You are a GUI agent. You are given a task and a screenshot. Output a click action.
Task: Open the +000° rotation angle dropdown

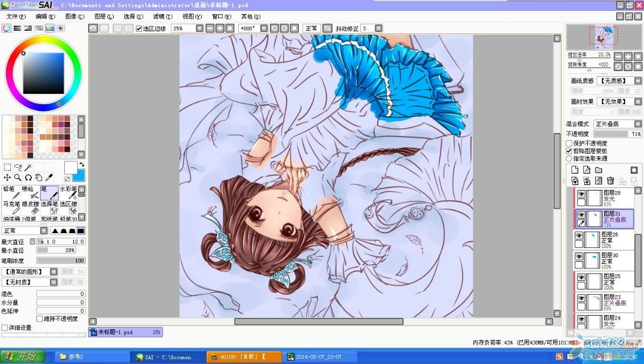(264, 28)
